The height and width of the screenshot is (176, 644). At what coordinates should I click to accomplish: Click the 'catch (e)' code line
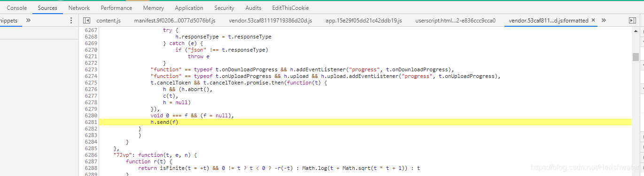(x=182, y=43)
